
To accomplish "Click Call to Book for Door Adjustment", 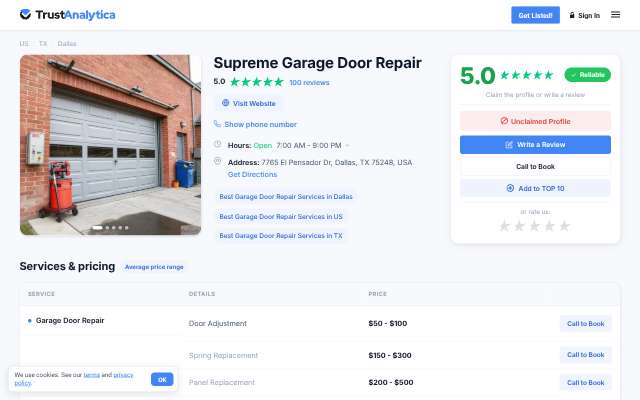I will point(585,324).
